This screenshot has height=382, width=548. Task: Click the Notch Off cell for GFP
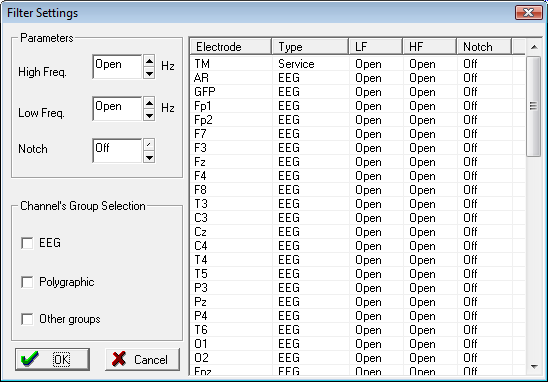(470, 92)
